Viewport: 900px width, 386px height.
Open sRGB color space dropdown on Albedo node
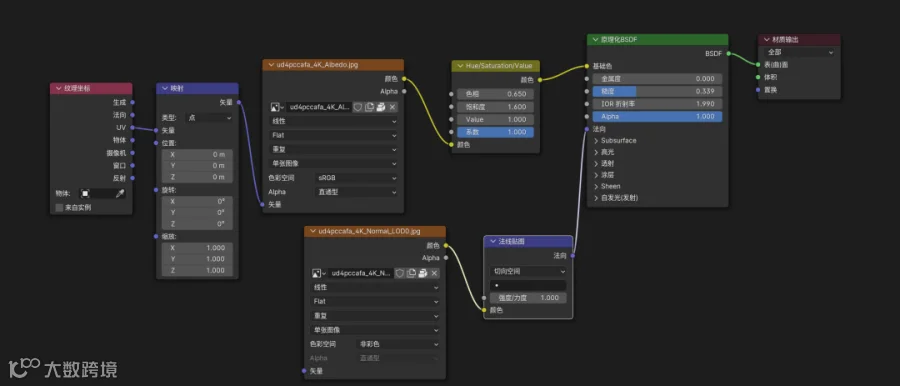point(356,178)
